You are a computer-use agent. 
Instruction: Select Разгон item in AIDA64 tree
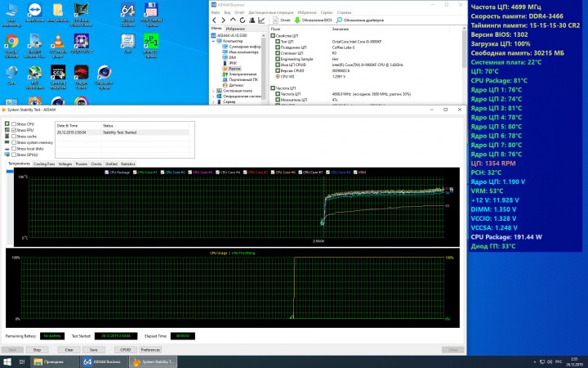coord(234,69)
